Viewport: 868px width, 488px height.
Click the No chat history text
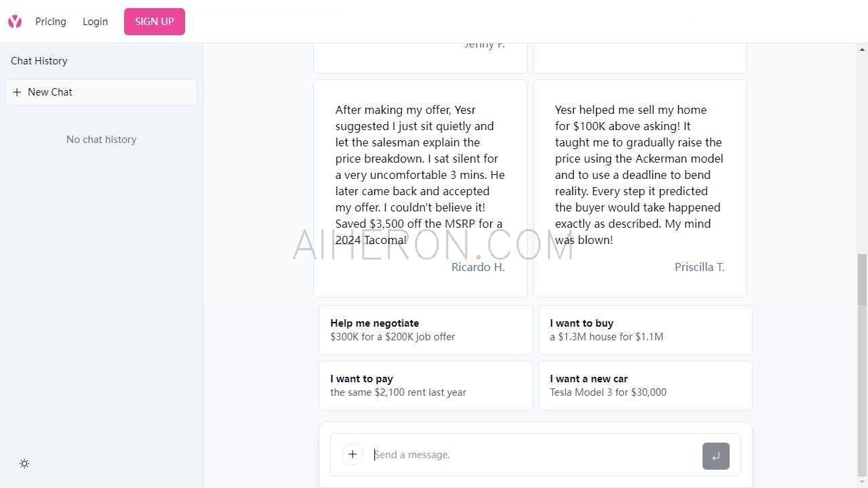101,139
